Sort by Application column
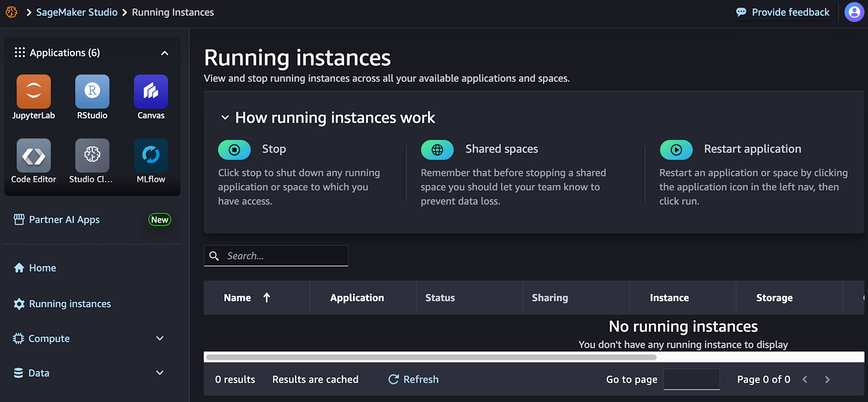This screenshot has width=868, height=402. pos(357,298)
